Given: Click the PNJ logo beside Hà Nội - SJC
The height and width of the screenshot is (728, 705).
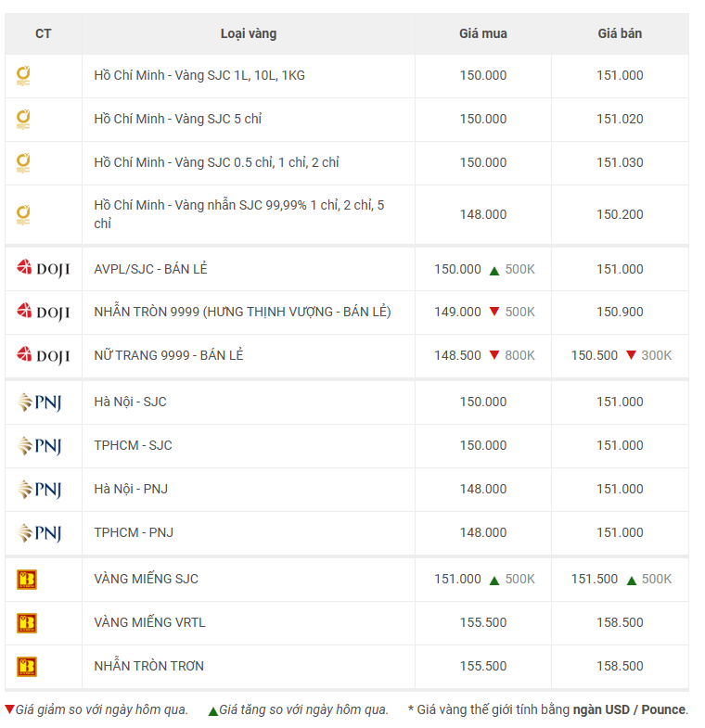Looking at the screenshot, I should [39, 402].
